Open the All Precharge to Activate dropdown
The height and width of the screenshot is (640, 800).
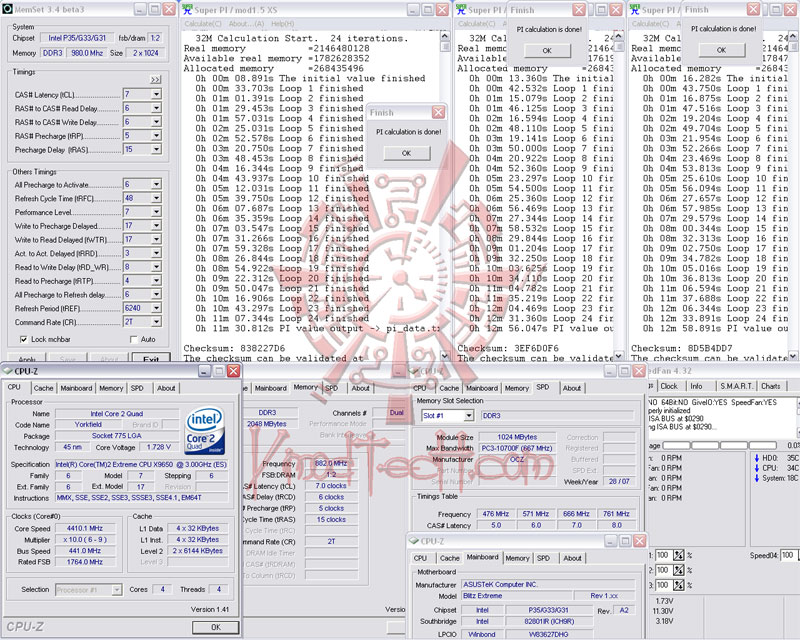pyautogui.click(x=156, y=184)
